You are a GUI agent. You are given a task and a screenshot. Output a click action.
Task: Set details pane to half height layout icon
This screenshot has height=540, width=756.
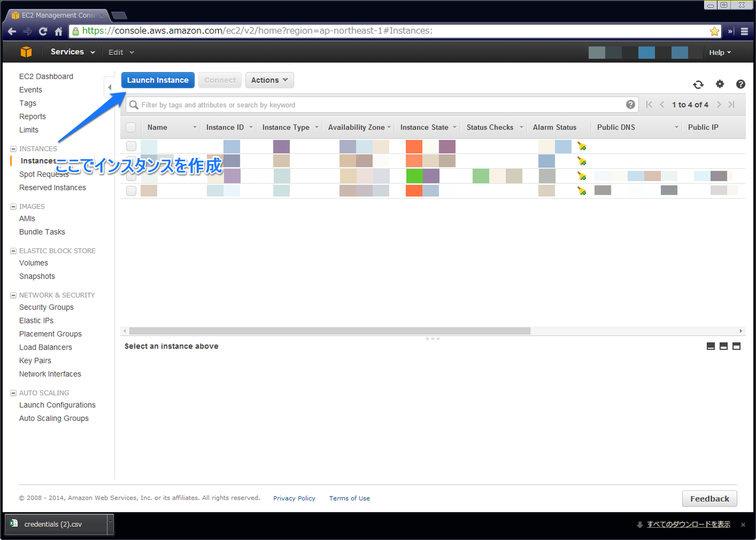point(724,346)
